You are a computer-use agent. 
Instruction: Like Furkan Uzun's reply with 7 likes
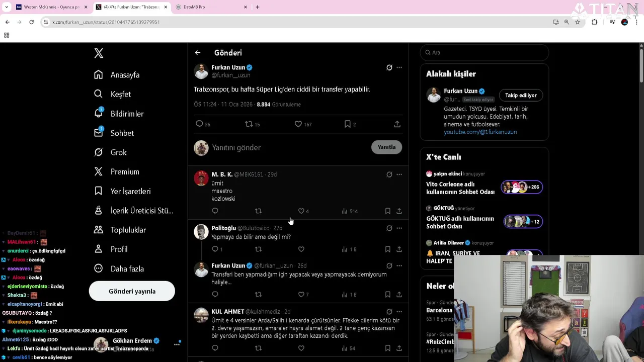pos(301,295)
